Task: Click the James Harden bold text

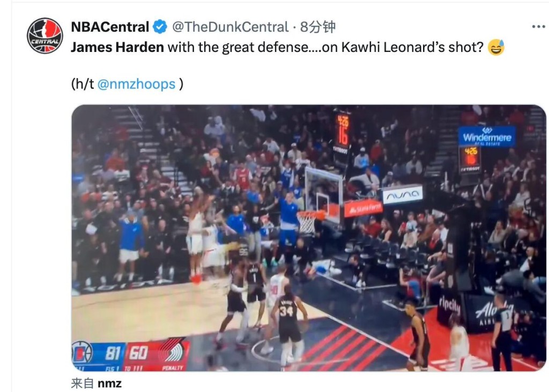Action: pos(117,47)
